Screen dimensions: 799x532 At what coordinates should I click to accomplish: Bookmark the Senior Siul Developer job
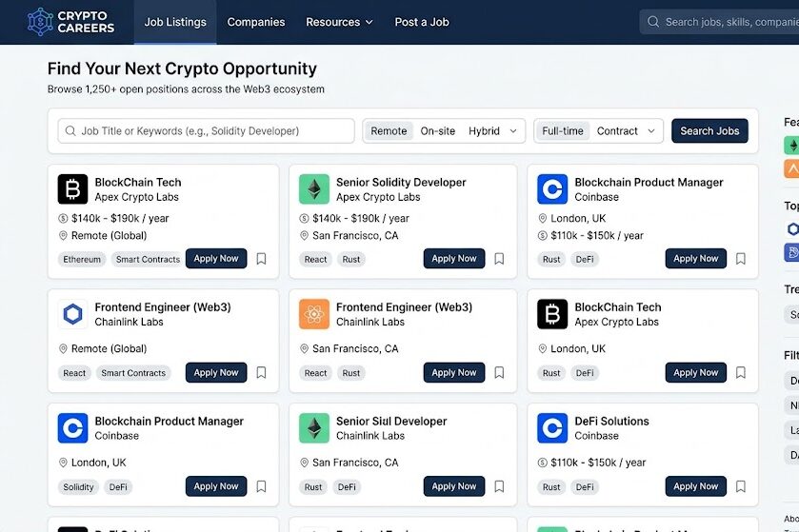(x=499, y=486)
